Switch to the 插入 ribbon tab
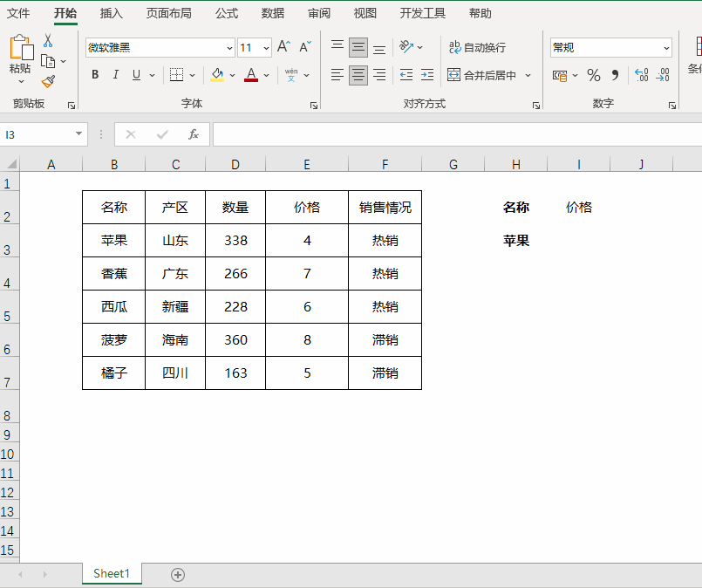 pyautogui.click(x=111, y=13)
